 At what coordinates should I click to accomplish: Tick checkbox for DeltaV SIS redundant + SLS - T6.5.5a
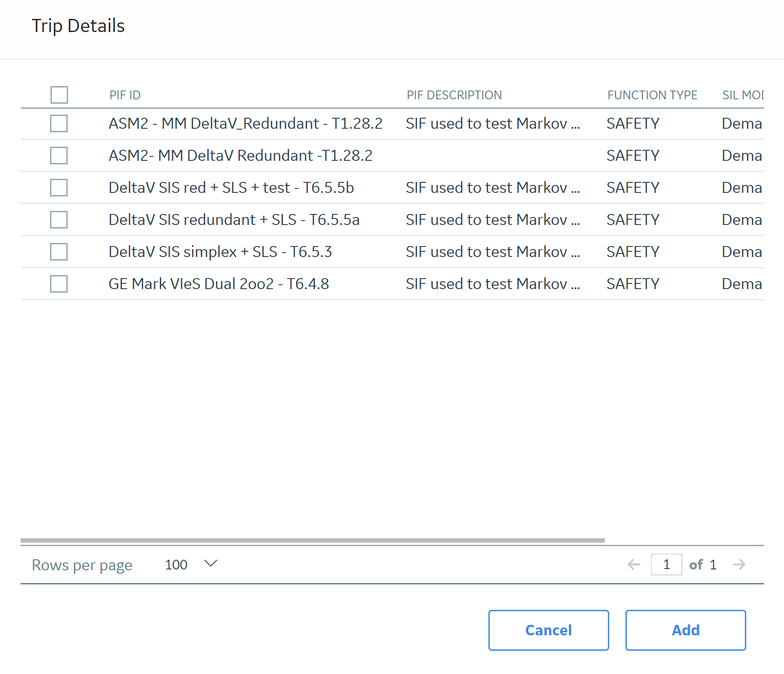click(x=59, y=220)
